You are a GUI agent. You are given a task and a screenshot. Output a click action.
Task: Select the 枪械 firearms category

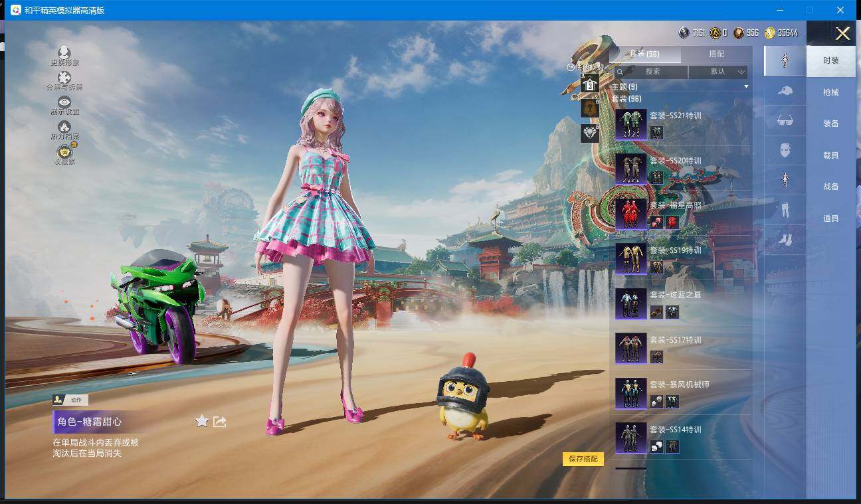[830, 92]
